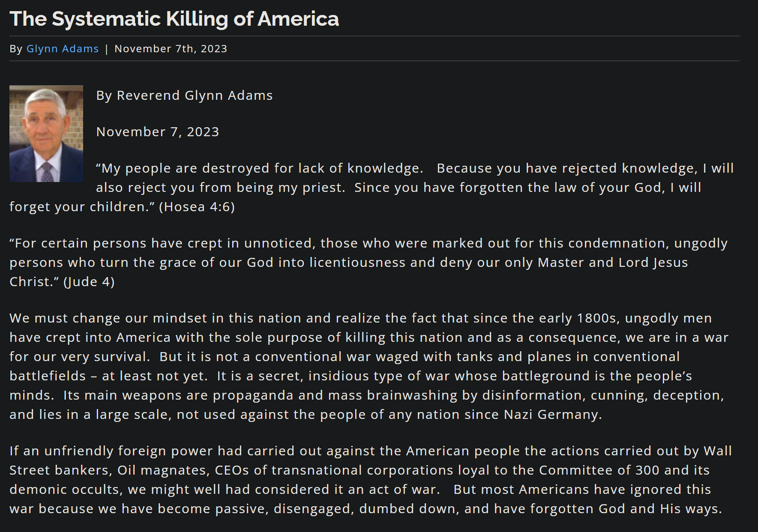Click the quote beginning For certain persons
758x532 pixels.
tap(369, 262)
